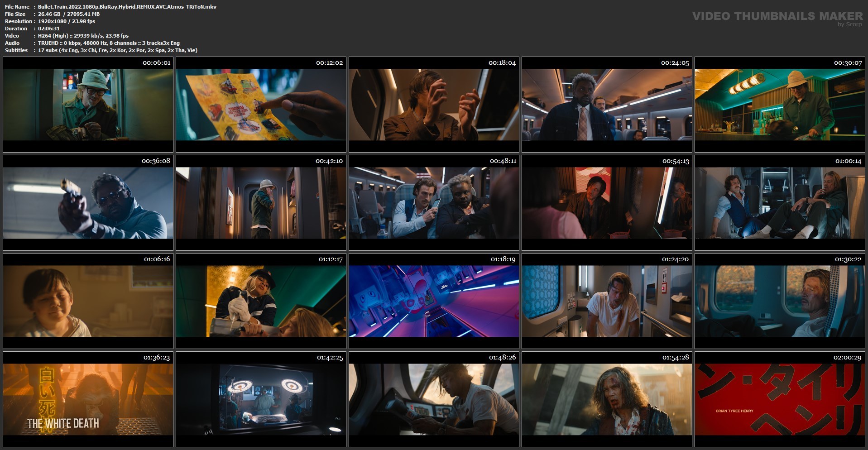The image size is (868, 450).
Task: Click the duration 02:06:31 value
Action: pyautogui.click(x=49, y=29)
